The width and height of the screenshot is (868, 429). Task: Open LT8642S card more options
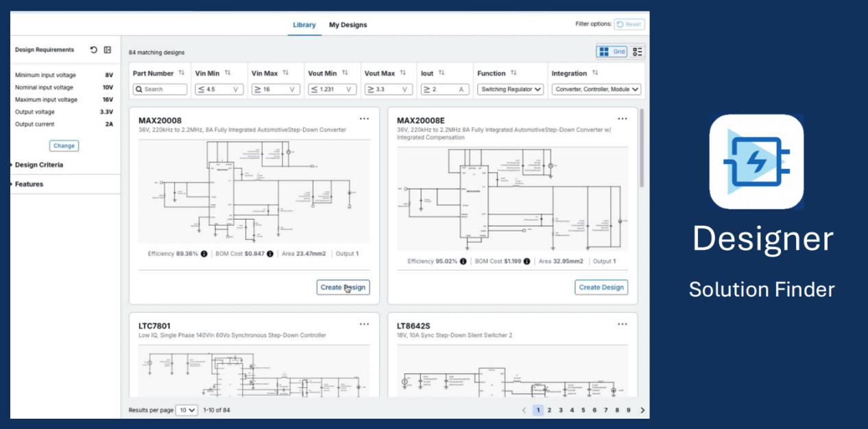pyautogui.click(x=622, y=324)
